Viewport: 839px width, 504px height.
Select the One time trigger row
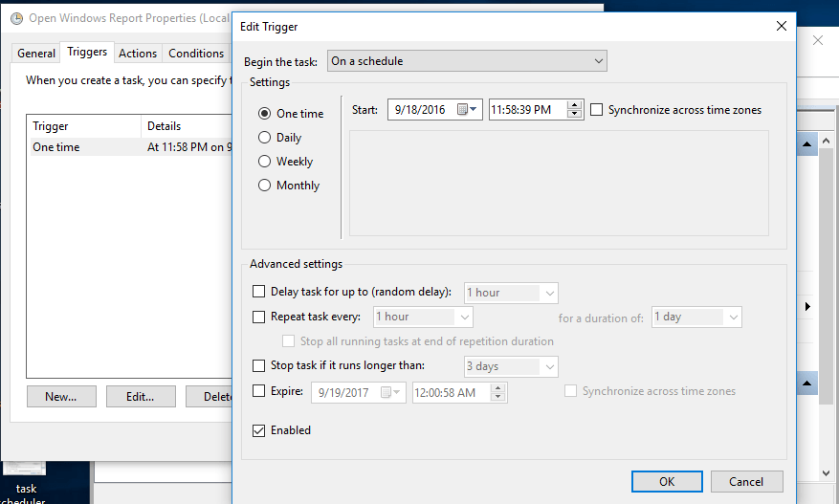(131, 147)
